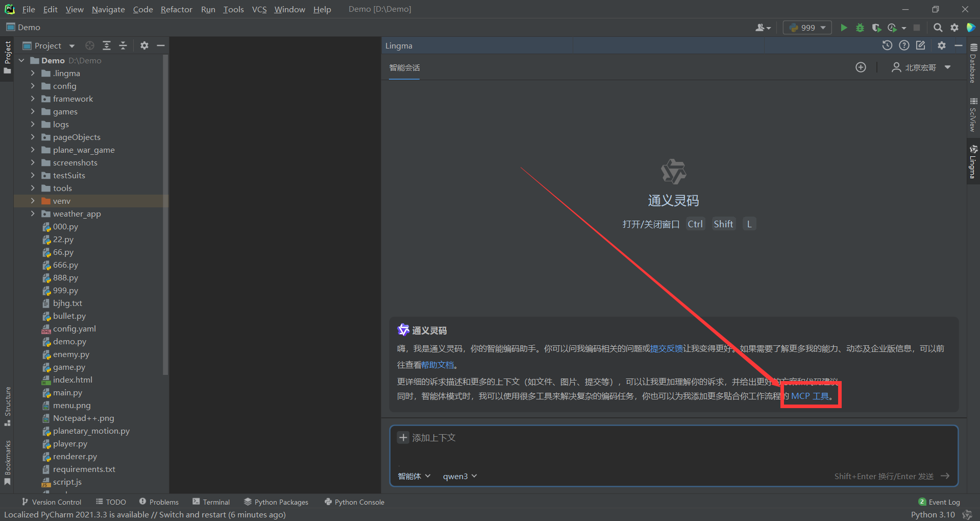The width and height of the screenshot is (980, 521).
Task: Toggle the Structure side panel
Action: (x=7, y=406)
